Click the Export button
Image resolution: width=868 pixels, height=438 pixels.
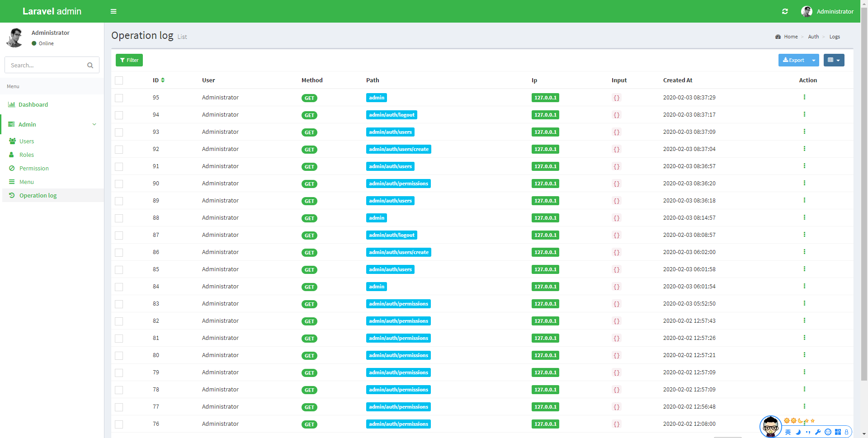click(793, 60)
